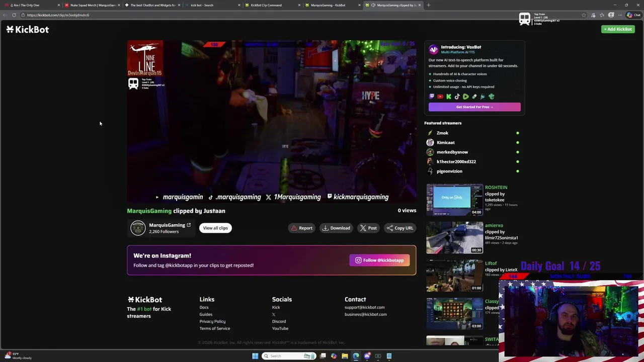The height and width of the screenshot is (362, 644).
Task: Copy the clip URL
Action: (400, 228)
